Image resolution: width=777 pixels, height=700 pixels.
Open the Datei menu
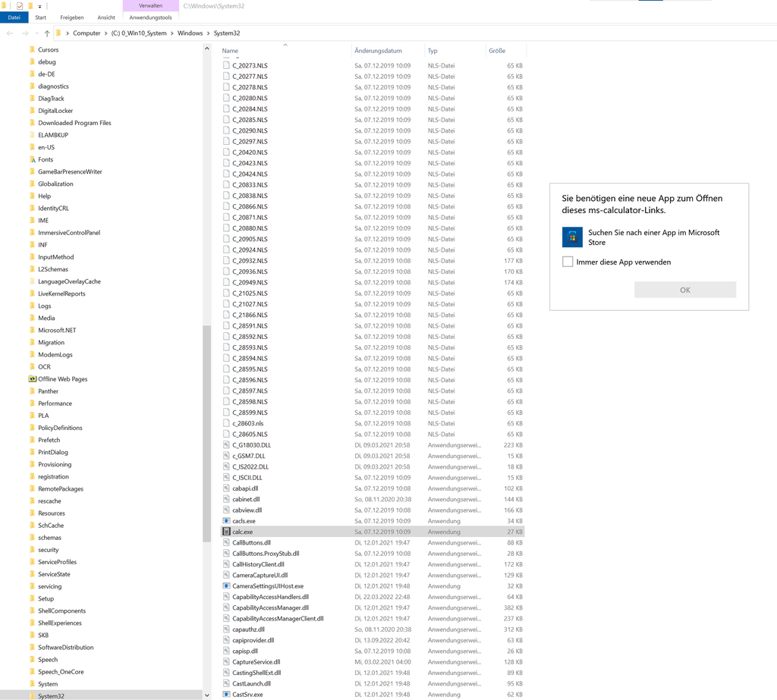tap(14, 17)
